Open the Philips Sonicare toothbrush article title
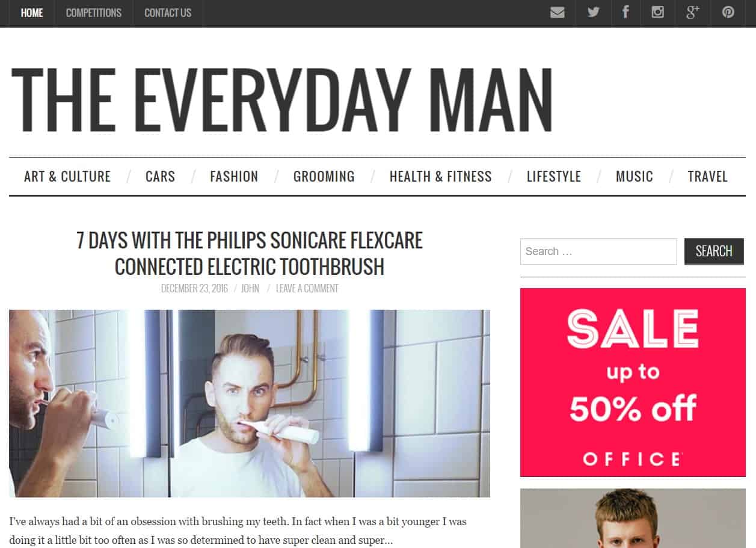Image resolution: width=756 pixels, height=548 pixels. [250, 253]
